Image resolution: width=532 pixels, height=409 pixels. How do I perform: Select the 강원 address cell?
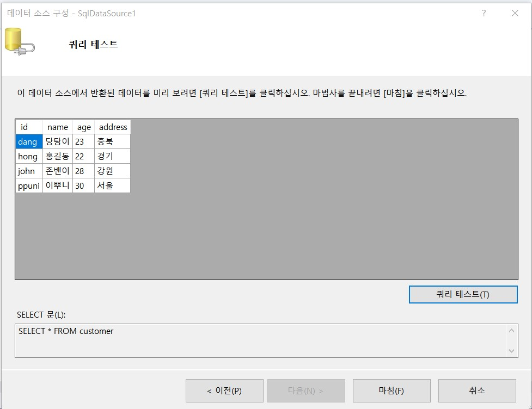coord(112,171)
